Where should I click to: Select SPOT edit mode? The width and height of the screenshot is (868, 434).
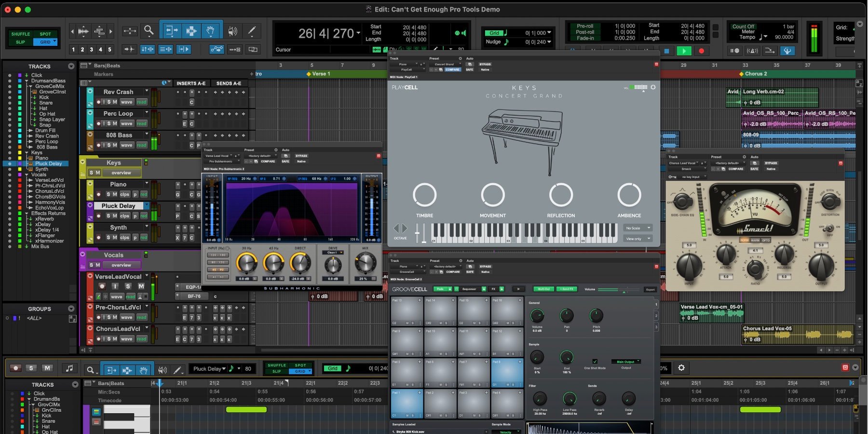(x=45, y=34)
